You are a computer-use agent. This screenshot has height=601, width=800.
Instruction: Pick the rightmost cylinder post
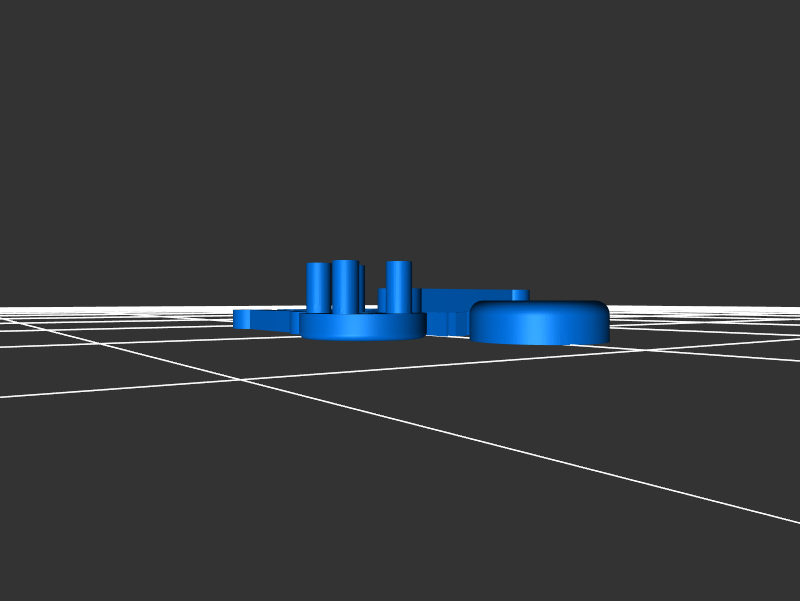[399, 286]
